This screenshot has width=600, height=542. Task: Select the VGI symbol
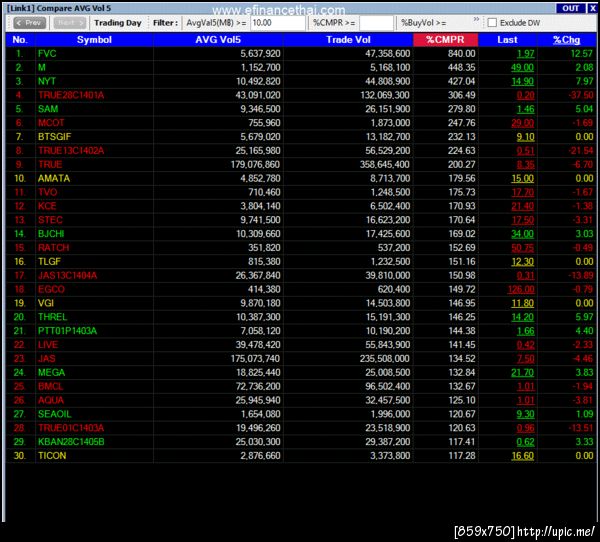tap(46, 303)
